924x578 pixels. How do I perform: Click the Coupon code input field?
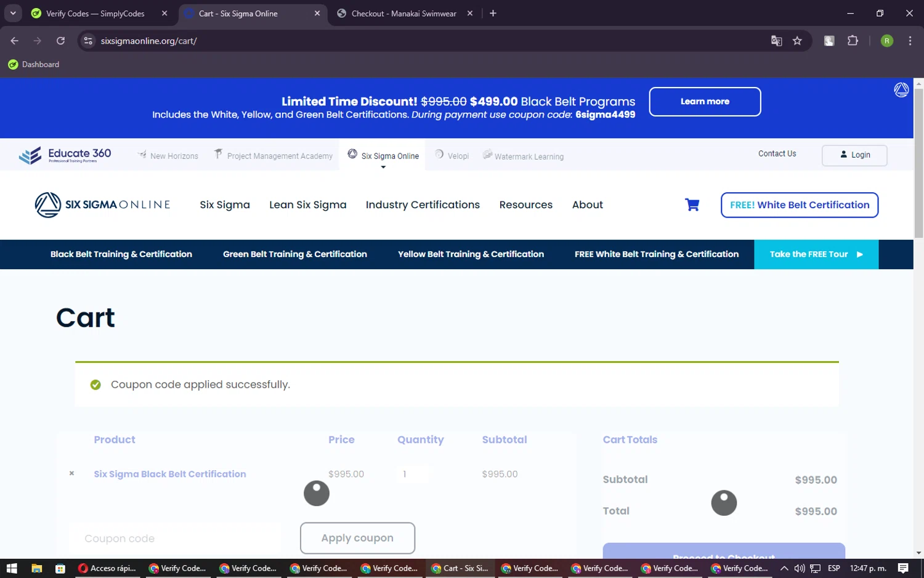(x=176, y=538)
